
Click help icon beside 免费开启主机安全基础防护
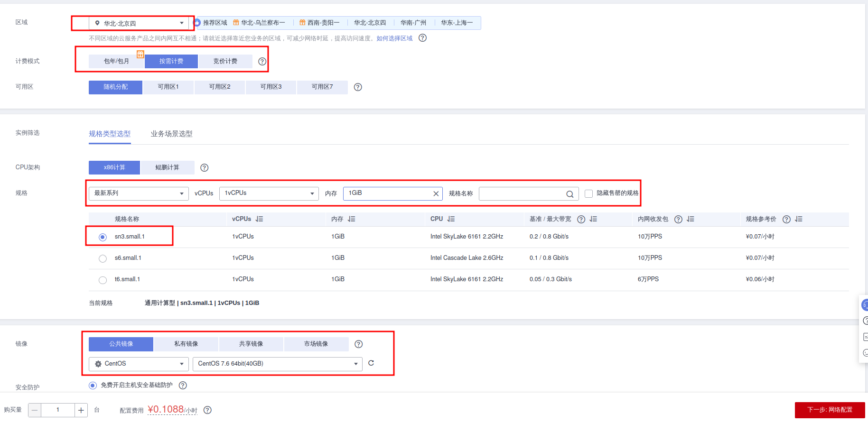point(183,386)
